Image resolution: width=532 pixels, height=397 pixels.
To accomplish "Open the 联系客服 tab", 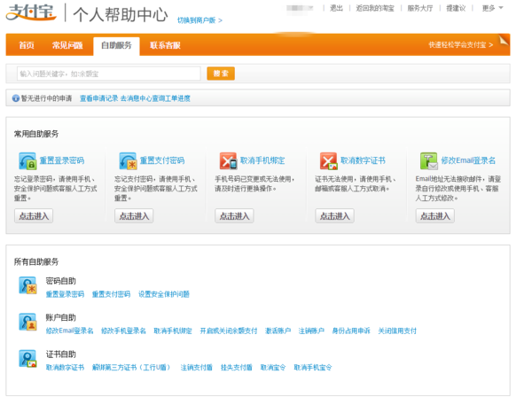I will 165,45.
